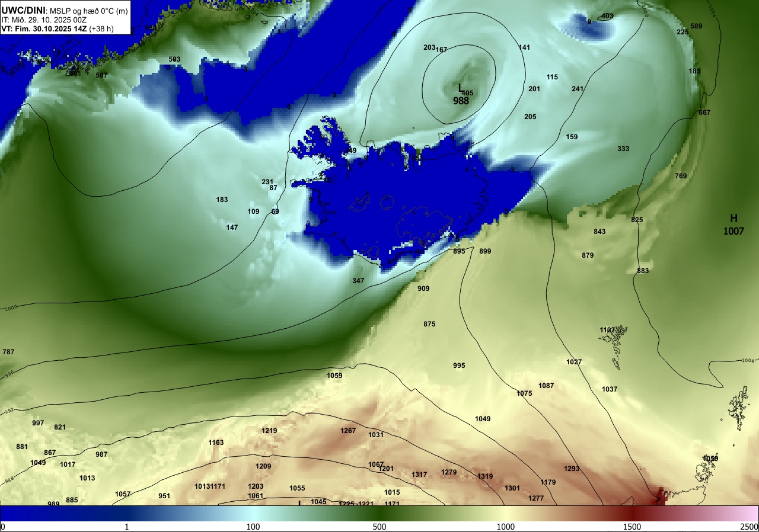Click the height value 241
The image size is (759, 532).
(x=578, y=89)
